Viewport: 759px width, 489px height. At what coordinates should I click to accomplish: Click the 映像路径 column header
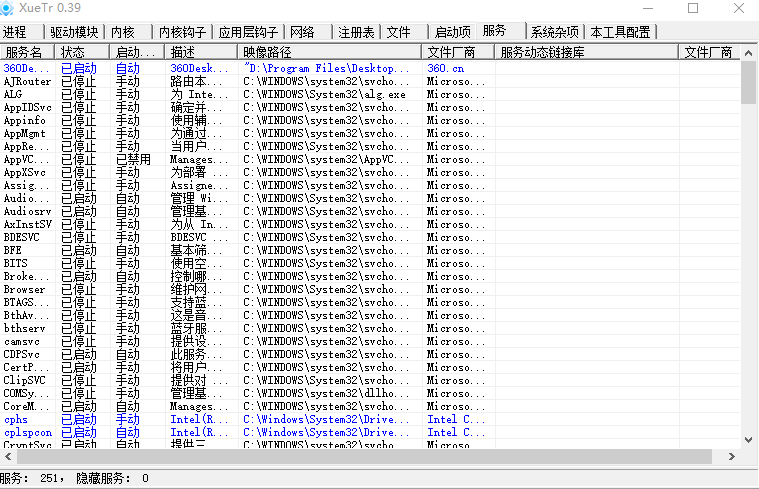point(267,51)
